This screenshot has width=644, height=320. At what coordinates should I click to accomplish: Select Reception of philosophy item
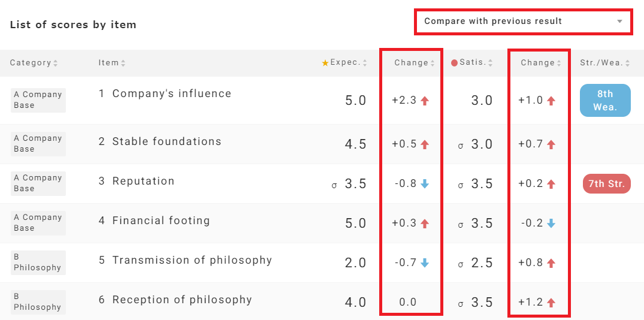(182, 300)
